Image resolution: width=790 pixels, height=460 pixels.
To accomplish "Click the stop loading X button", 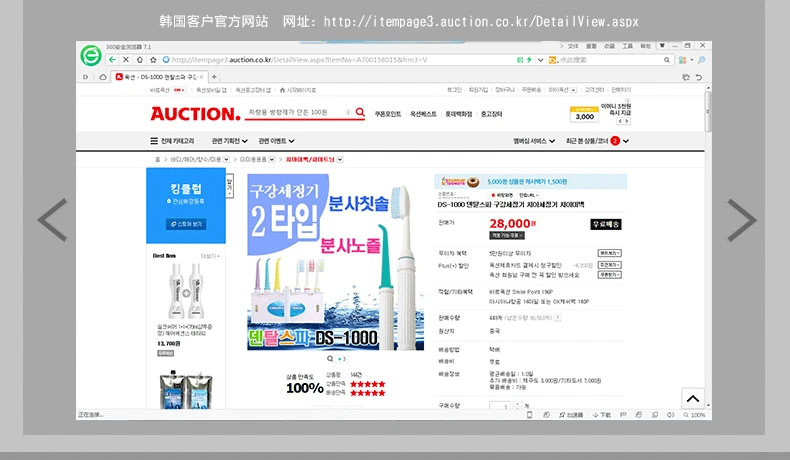I will 126,59.
